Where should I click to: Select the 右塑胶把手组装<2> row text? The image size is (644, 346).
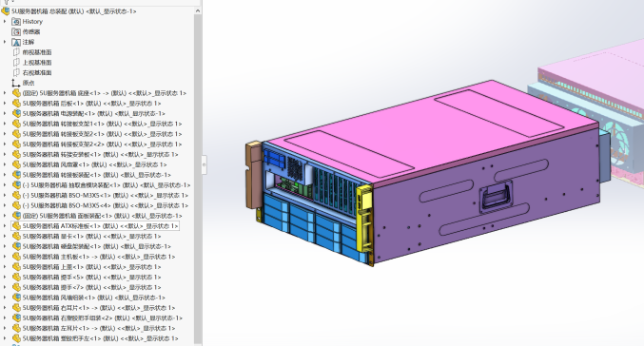[x=103, y=318]
